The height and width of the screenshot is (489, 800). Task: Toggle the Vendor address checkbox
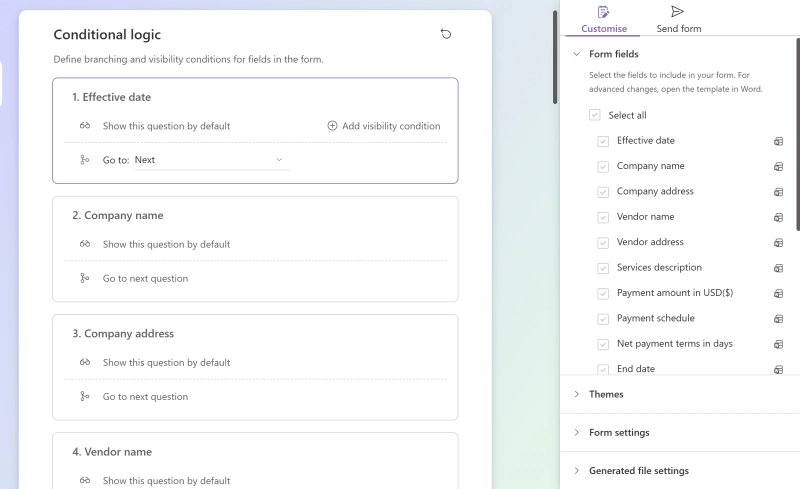tap(603, 243)
